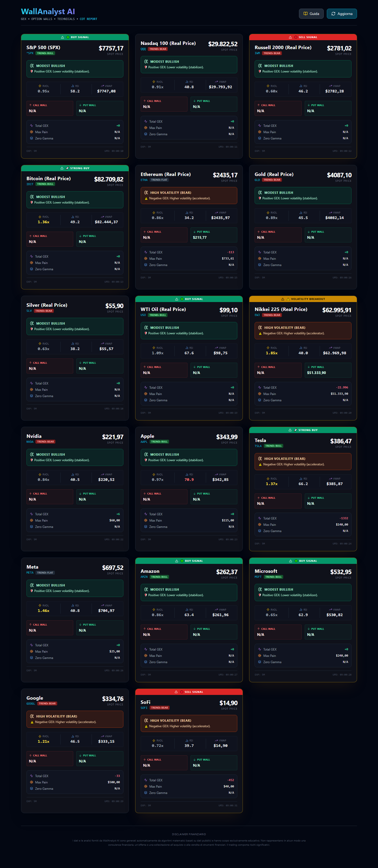Click the rocket icon in Tesla Strong Buy banner
378x868 pixels.
(296, 430)
